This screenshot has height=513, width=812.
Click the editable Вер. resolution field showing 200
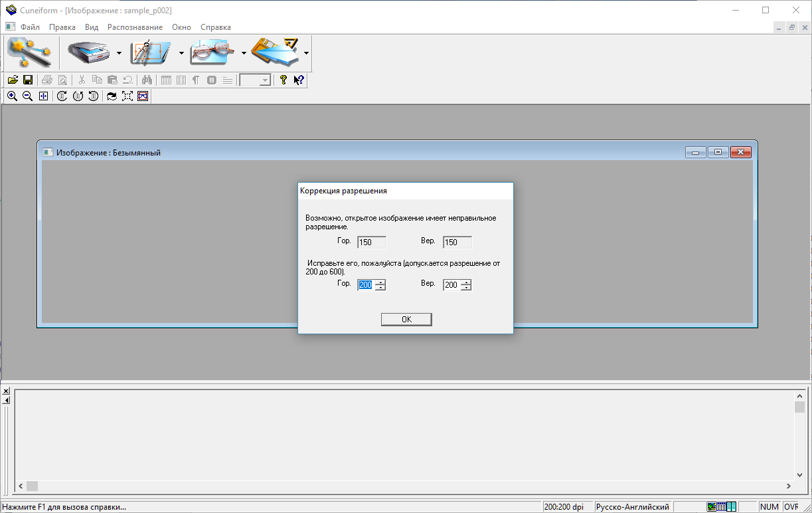(451, 285)
